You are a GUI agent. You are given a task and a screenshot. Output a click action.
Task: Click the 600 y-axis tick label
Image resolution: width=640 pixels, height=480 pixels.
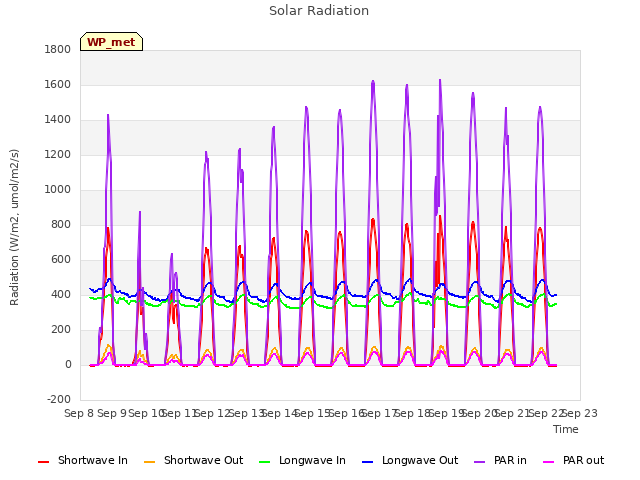pyautogui.click(x=61, y=260)
